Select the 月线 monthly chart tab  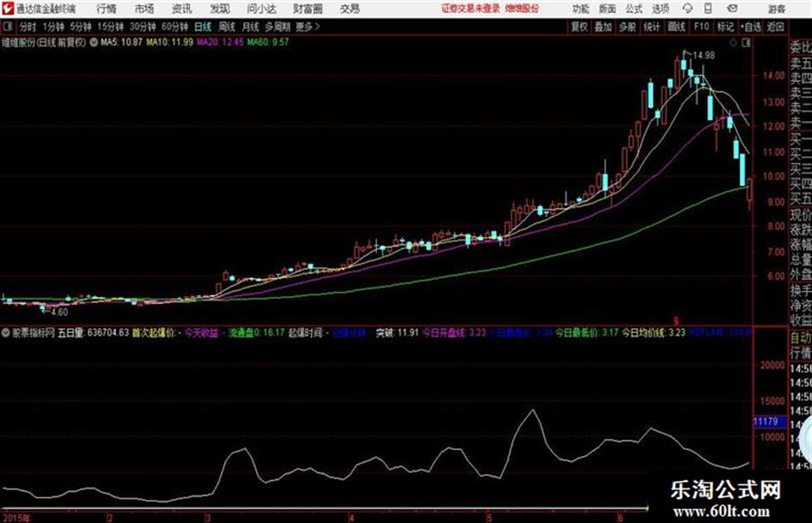[x=251, y=27]
